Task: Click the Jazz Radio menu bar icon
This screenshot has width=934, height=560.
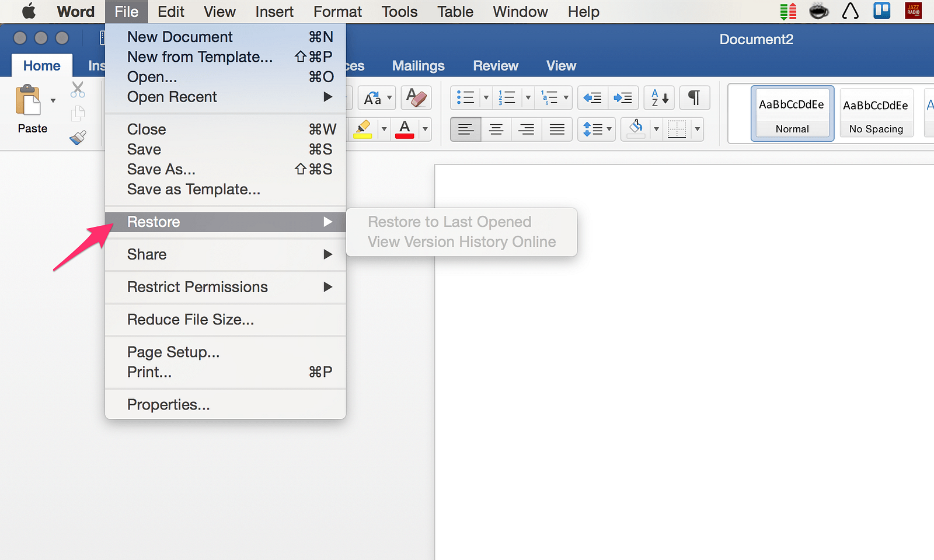Action: tap(913, 11)
